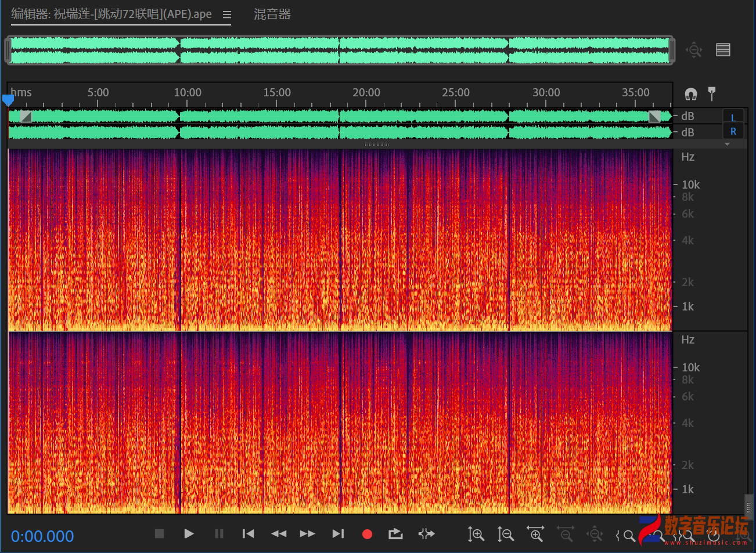Click zoom in time icon
This screenshot has height=553, width=756.
pos(535,534)
